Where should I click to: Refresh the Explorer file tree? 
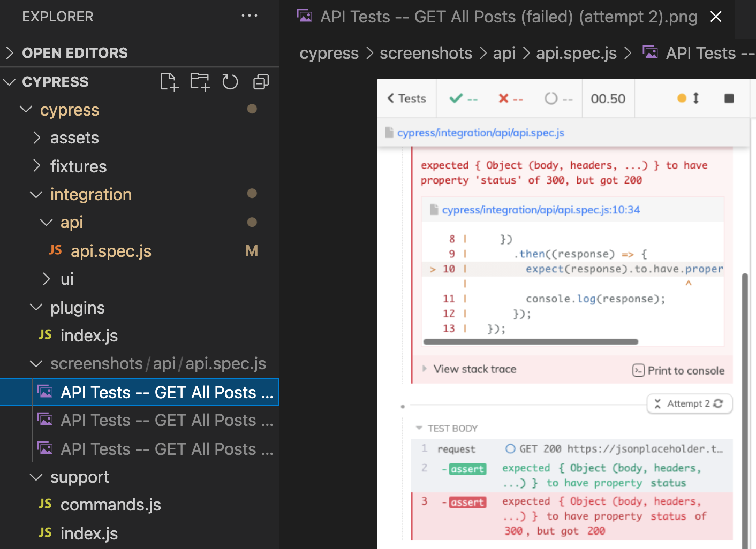point(230,82)
